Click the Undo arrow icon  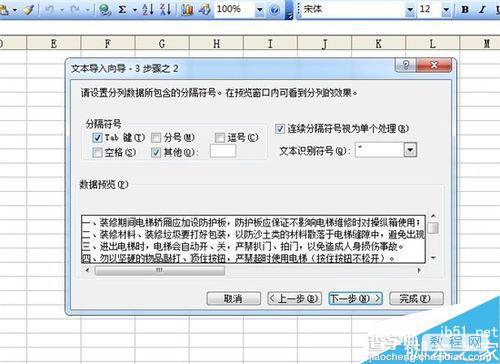[x=50, y=10]
